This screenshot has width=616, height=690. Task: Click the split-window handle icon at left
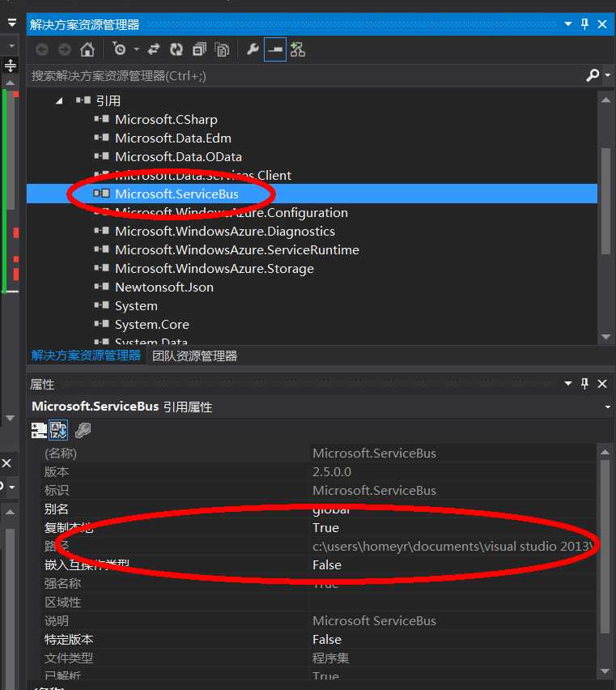pos(10,66)
